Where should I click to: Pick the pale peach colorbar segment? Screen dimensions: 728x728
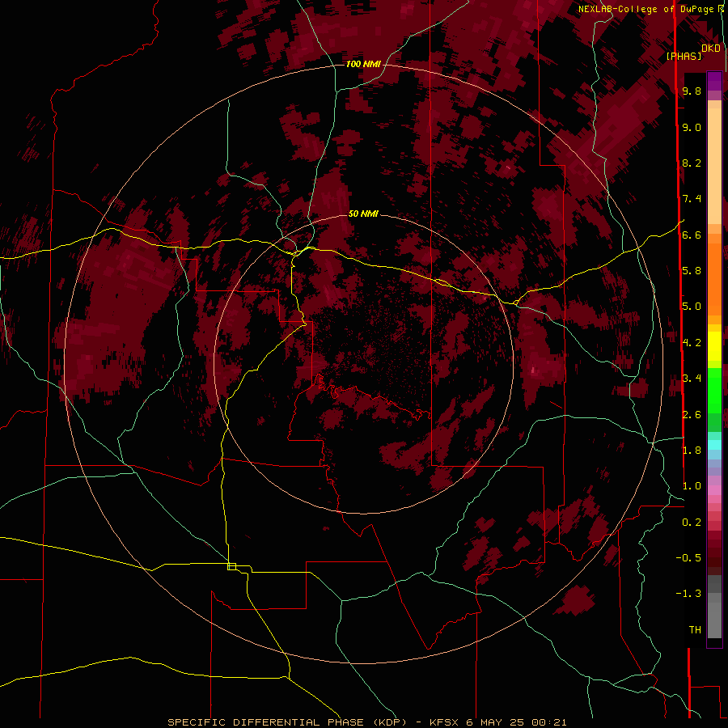pos(714,166)
